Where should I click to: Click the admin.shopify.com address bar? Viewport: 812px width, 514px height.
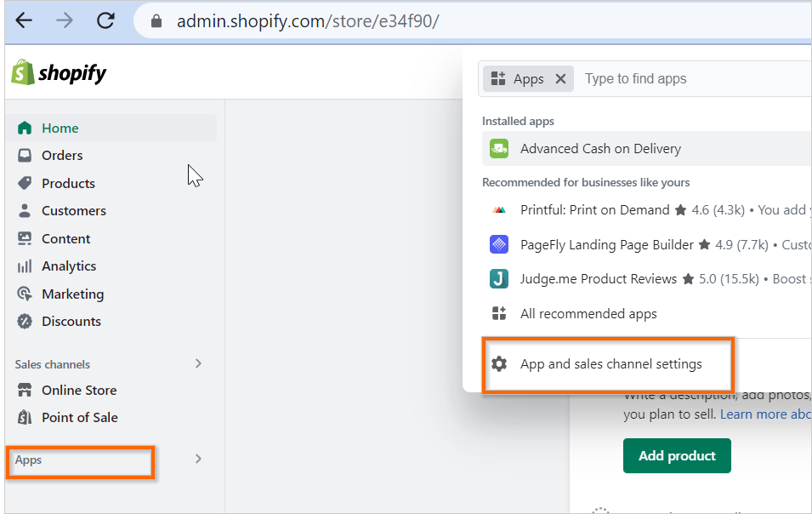(x=308, y=21)
